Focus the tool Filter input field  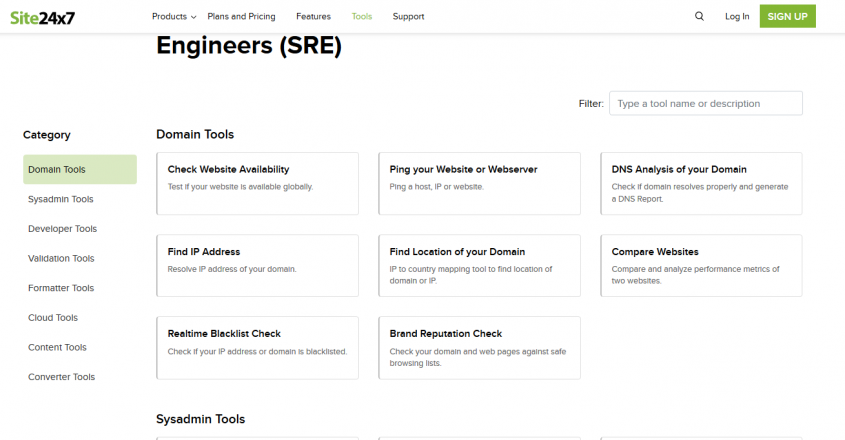coord(706,103)
